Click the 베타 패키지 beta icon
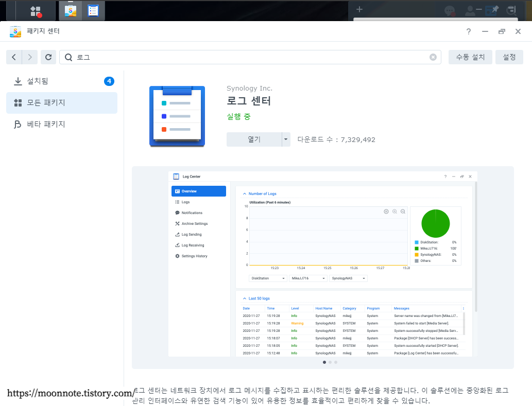This screenshot has width=532, height=406. pos(18,125)
